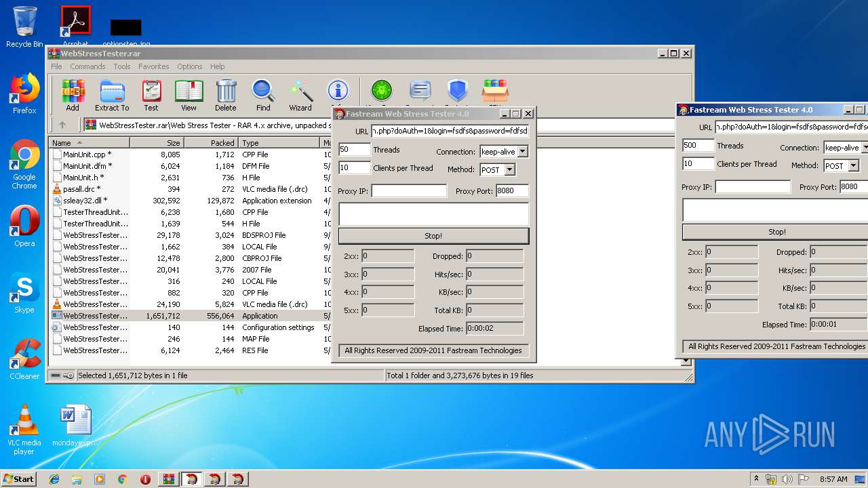Click Stop! in the 50-thread Stress Tester
The image size is (868, 488).
click(x=433, y=236)
